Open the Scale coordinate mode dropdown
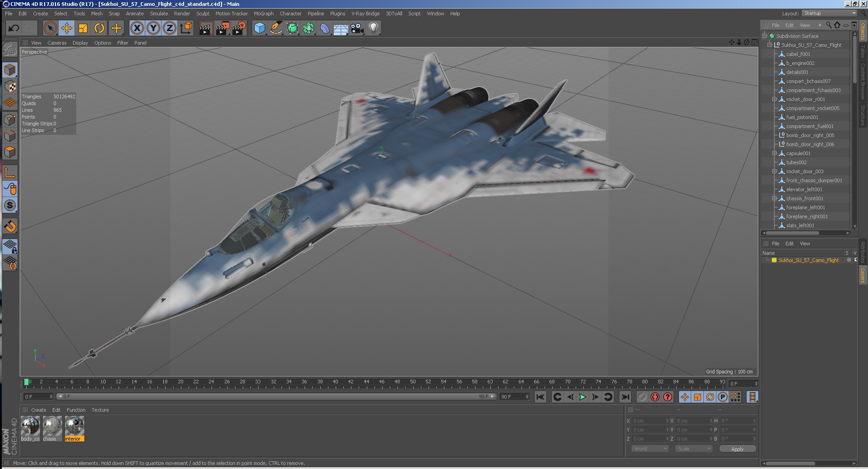Viewport: 868px width, 469px height. point(694,449)
